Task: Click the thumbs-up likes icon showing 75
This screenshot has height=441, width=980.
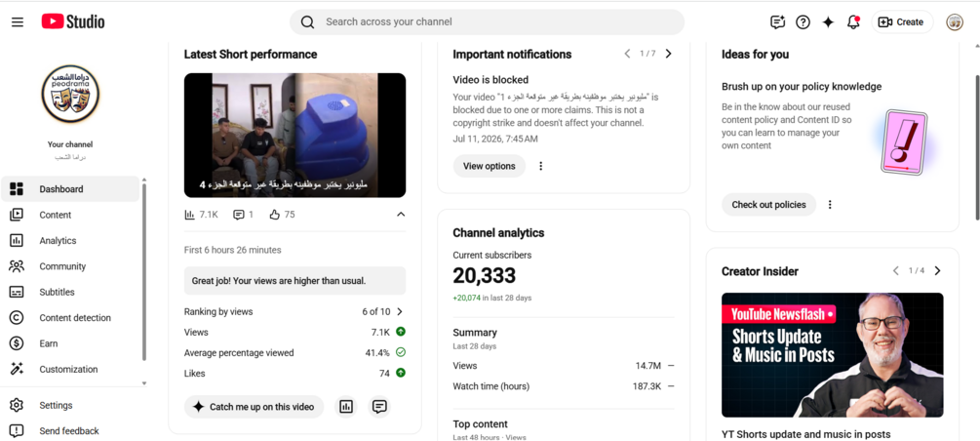Action: pyautogui.click(x=274, y=215)
